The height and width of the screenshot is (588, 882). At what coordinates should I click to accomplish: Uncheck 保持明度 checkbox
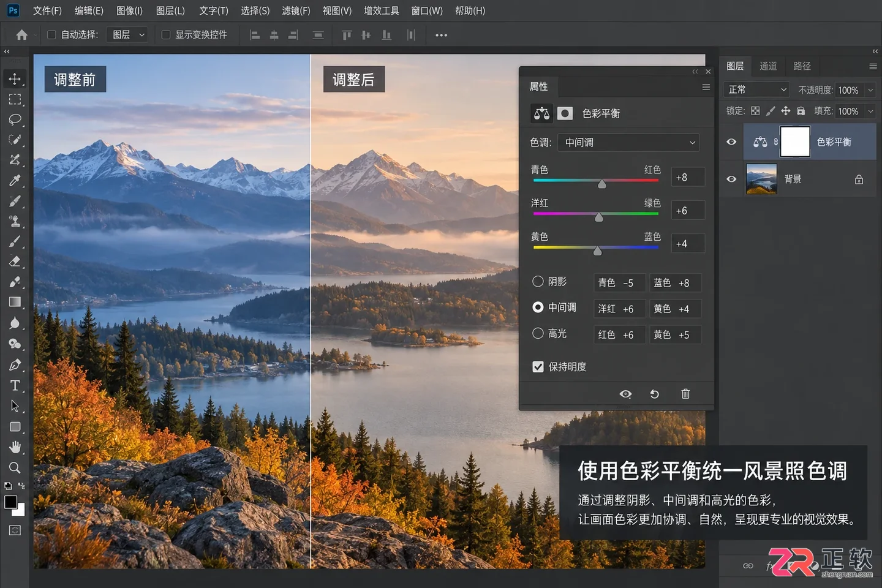[538, 366]
